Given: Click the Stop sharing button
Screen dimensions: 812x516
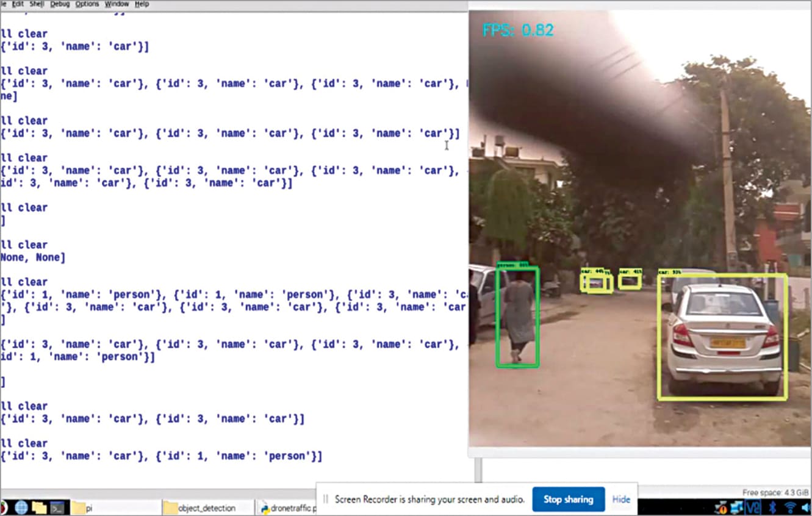Looking at the screenshot, I should click(568, 499).
